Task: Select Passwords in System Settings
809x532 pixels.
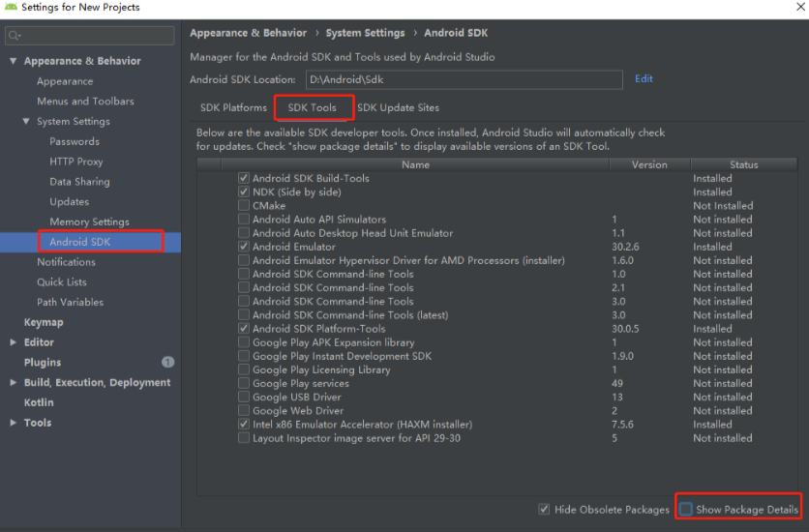Action: [75, 142]
